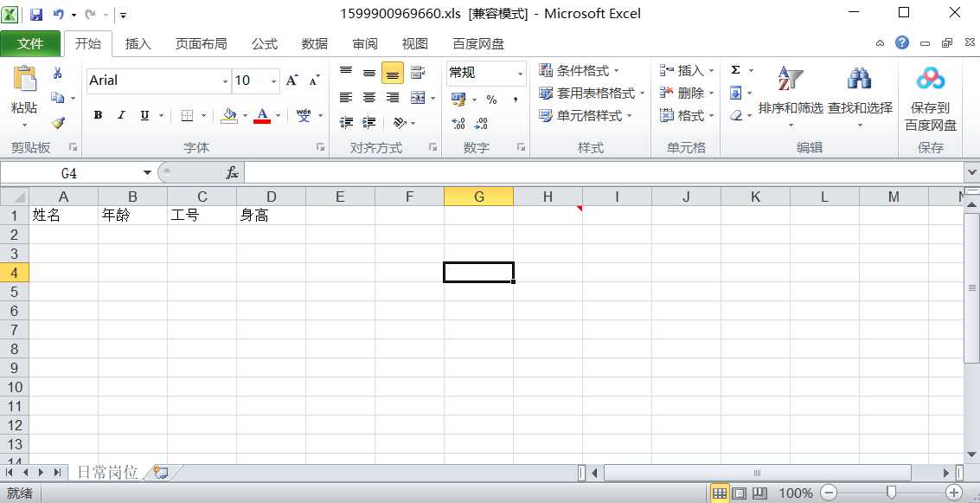Click the Undo arrow icon
Screen dimensions: 980x503
click(x=58, y=14)
